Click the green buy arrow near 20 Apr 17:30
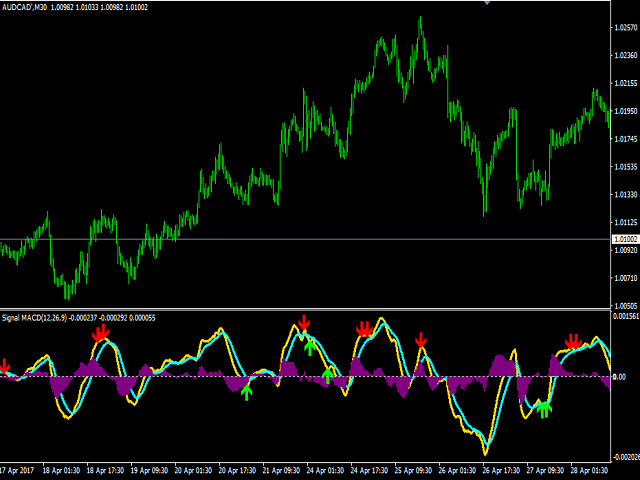This screenshot has height=480, width=640. (x=247, y=392)
